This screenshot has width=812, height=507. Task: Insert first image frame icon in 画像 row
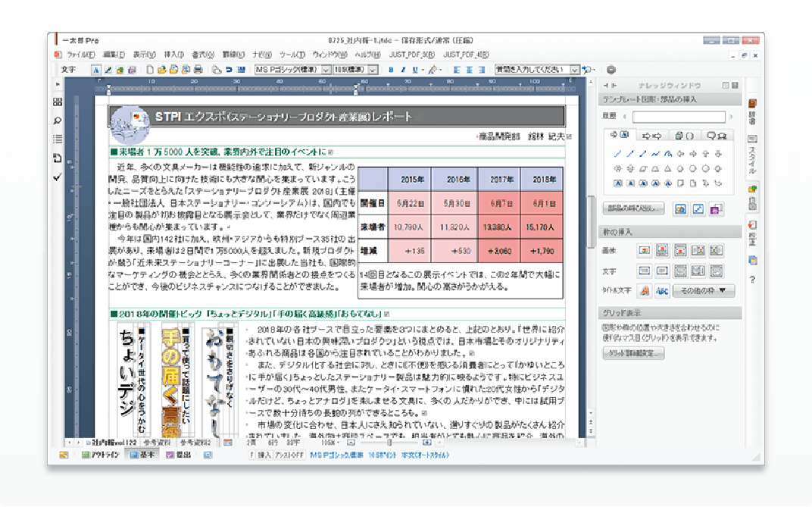(x=644, y=251)
